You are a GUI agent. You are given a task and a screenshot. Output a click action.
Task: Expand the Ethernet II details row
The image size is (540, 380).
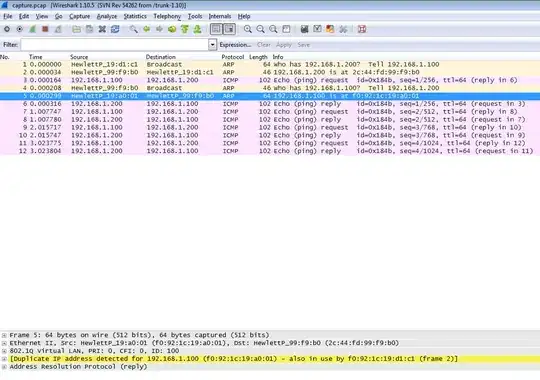(4, 343)
